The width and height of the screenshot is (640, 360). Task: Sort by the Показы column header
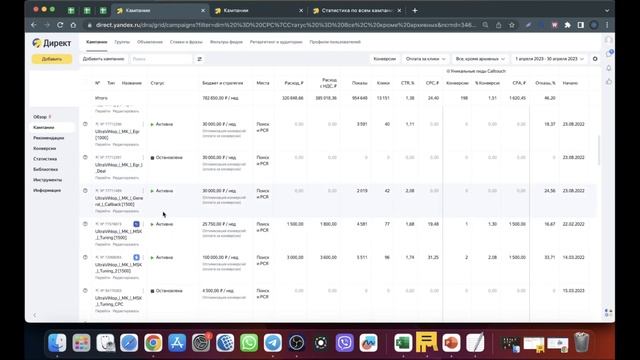click(x=360, y=83)
